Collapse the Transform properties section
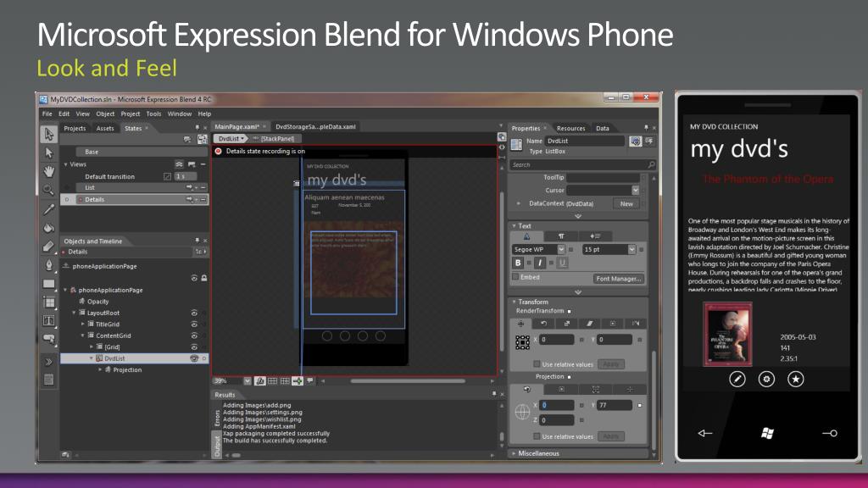 (515, 302)
